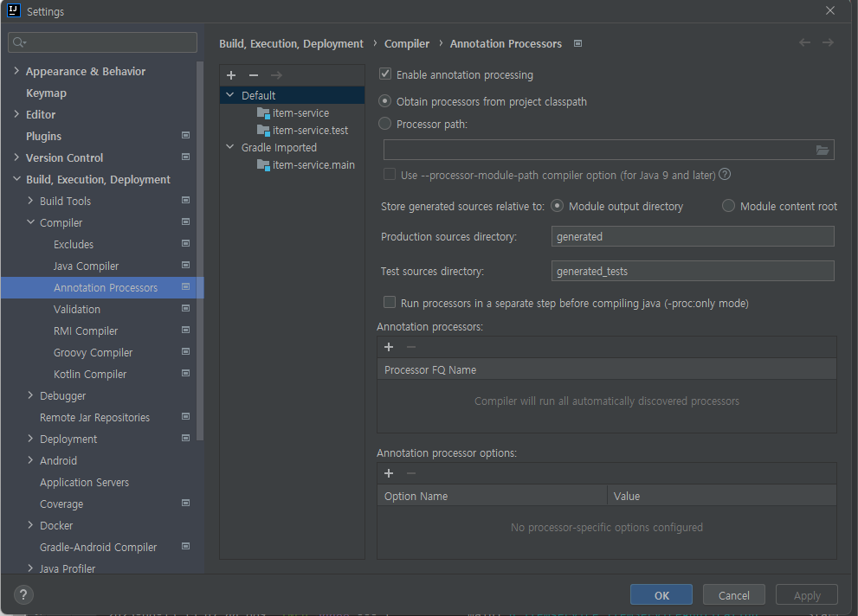Click Compiler in the breadcrumb
Image resolution: width=858 pixels, height=616 pixels.
click(x=407, y=44)
